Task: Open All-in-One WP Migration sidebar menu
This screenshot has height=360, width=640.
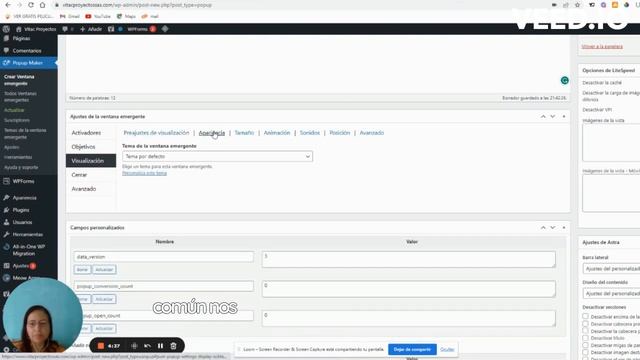Action: click(x=29, y=250)
